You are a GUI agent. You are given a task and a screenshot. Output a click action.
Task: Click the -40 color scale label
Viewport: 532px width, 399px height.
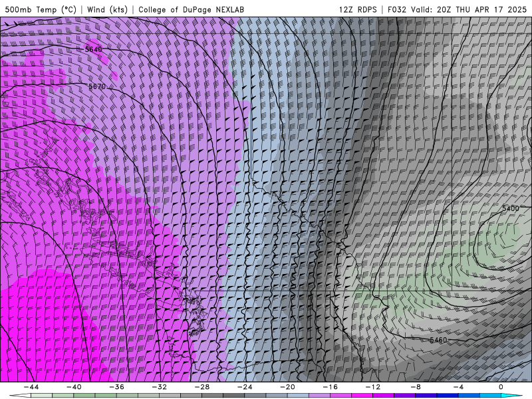click(x=74, y=387)
